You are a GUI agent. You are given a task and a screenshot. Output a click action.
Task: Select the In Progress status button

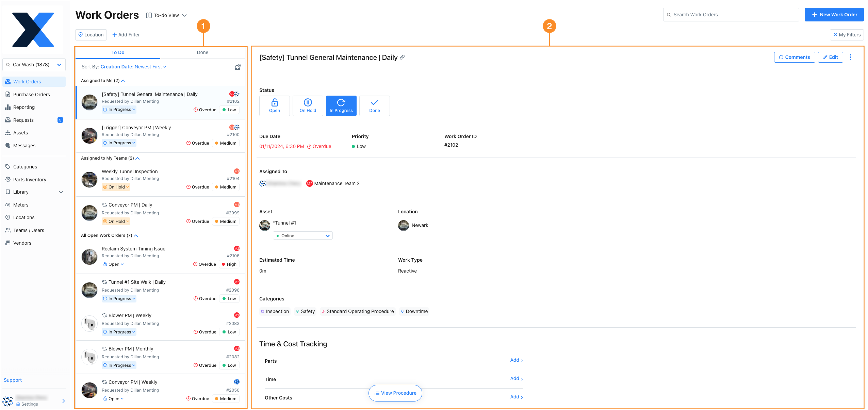click(x=341, y=106)
